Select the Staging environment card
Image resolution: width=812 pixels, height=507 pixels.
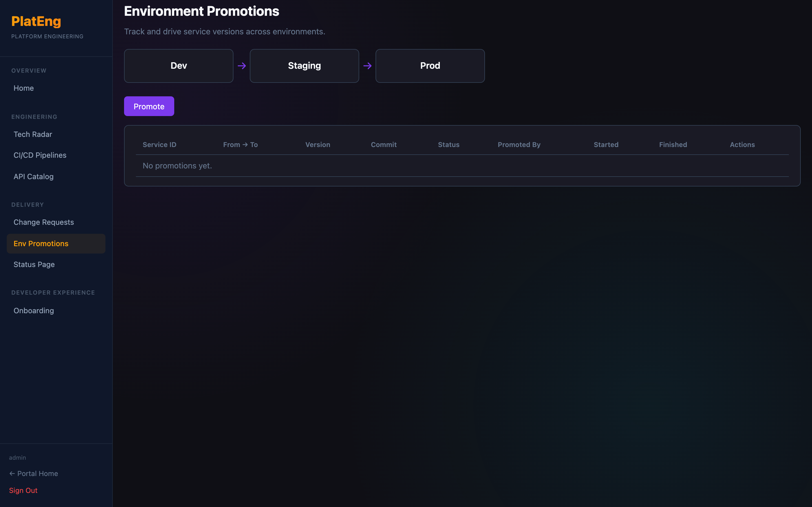coord(304,66)
